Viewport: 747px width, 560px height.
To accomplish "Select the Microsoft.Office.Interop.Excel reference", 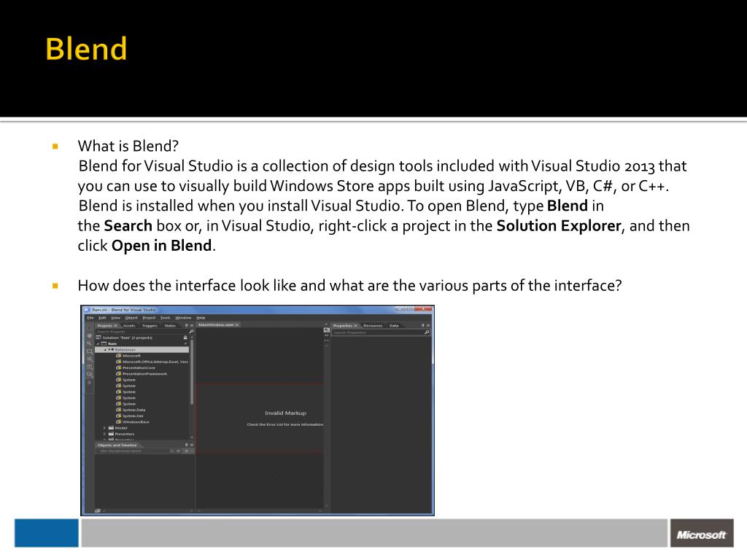I will 155,362.
